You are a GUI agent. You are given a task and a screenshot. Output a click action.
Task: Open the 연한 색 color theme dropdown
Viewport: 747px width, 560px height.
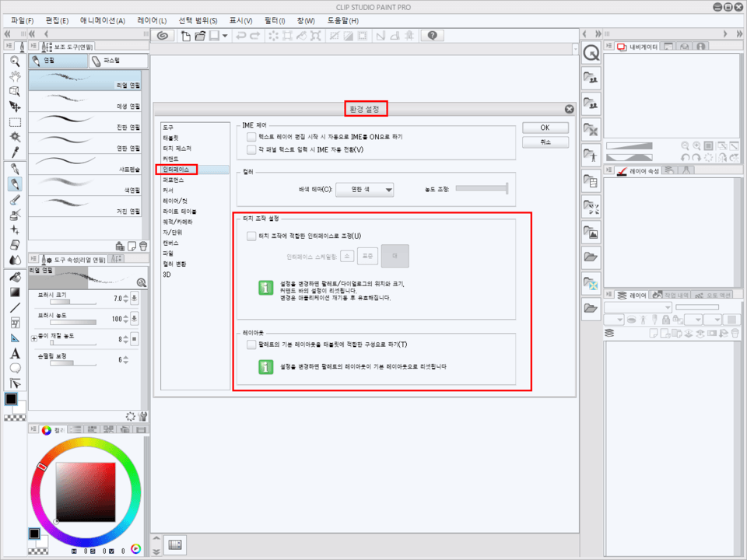click(365, 190)
